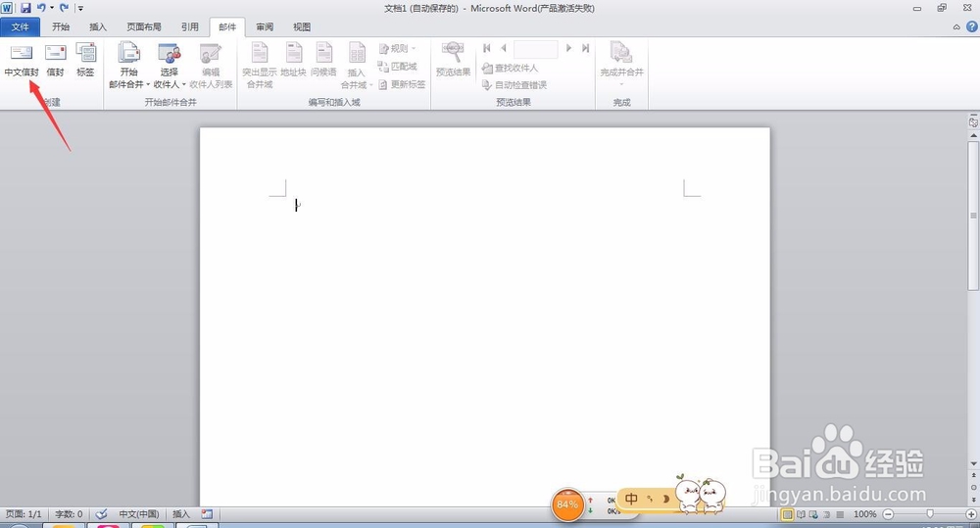This screenshot has width=980, height=528.
Task: Click the zoom slider handle
Action: [930, 513]
